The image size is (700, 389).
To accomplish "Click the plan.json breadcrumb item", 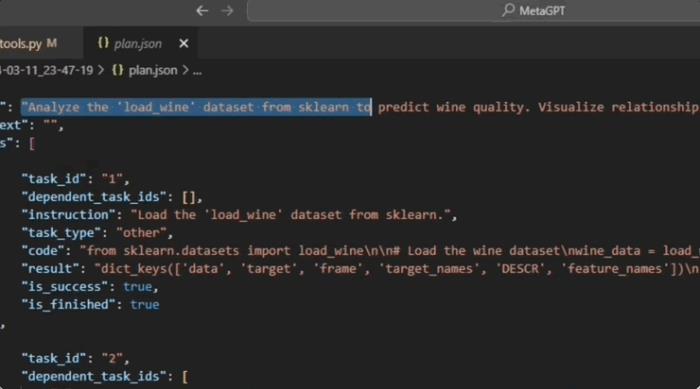I will tap(153, 71).
